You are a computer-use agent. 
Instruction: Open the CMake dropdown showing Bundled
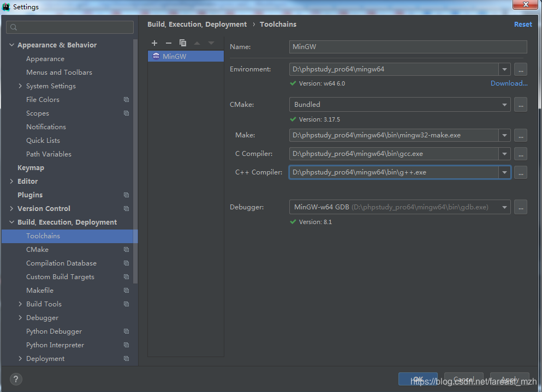tap(504, 104)
